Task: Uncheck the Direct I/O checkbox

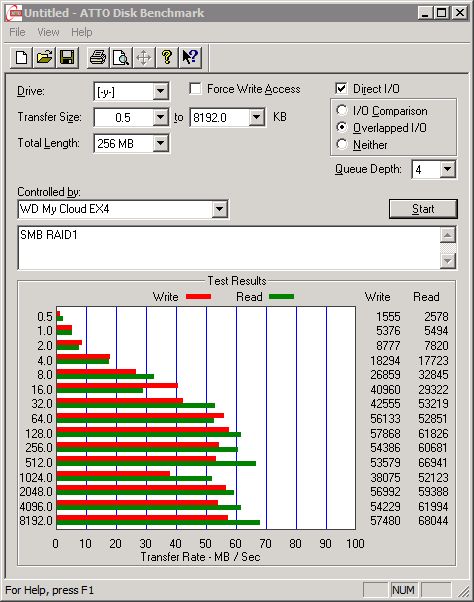Action: point(341,89)
